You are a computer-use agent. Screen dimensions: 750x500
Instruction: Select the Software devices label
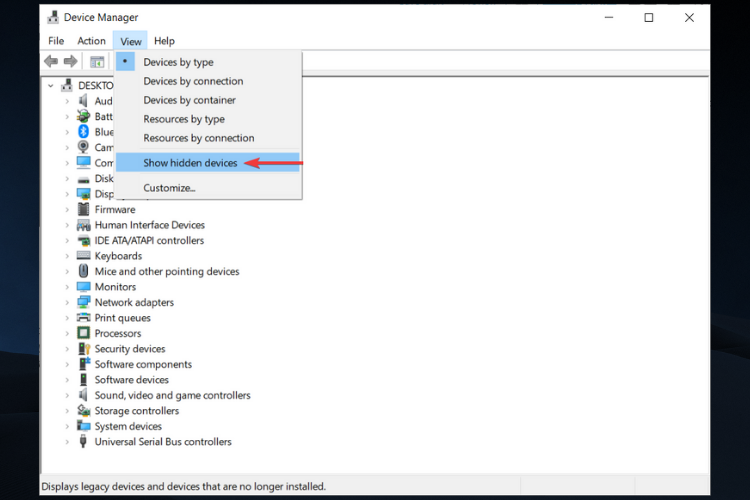tap(132, 380)
